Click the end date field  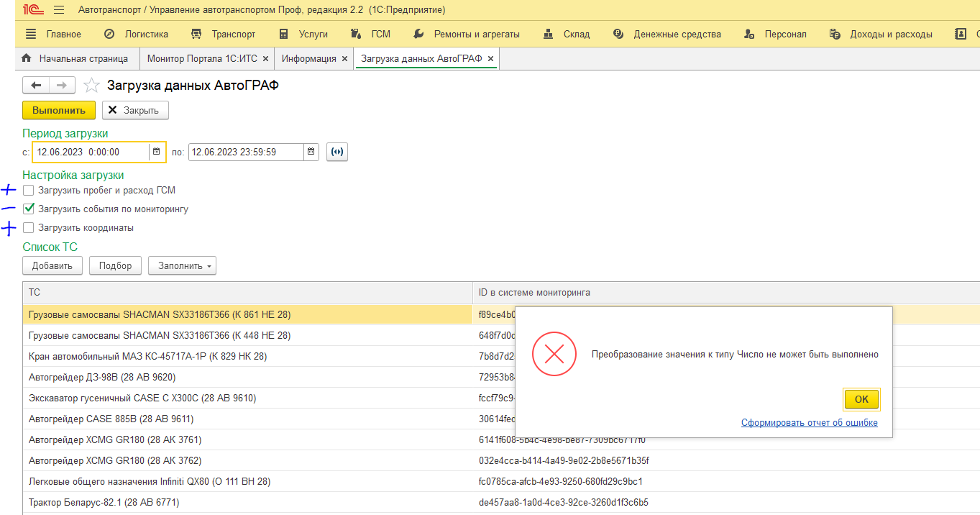tap(247, 152)
